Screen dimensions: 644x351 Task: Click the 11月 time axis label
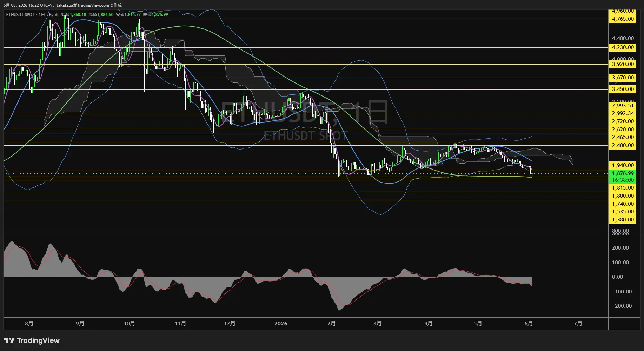coord(180,323)
